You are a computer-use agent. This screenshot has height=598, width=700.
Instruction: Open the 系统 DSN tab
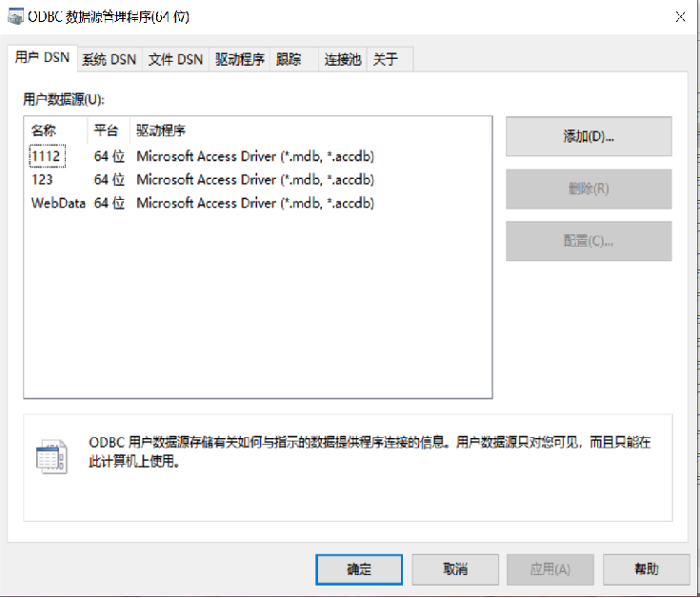coord(109,59)
